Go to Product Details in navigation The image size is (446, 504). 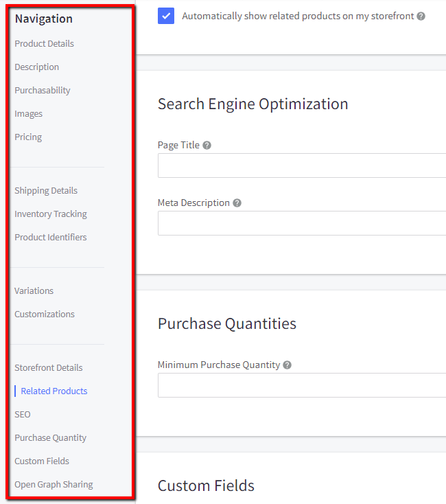pyautogui.click(x=44, y=44)
